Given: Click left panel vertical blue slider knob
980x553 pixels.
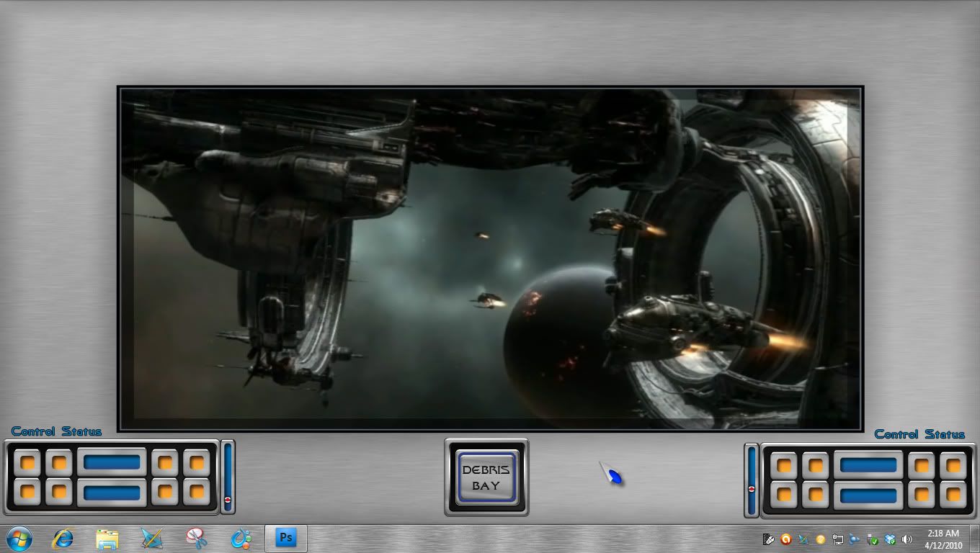Looking at the screenshot, I should [228, 499].
